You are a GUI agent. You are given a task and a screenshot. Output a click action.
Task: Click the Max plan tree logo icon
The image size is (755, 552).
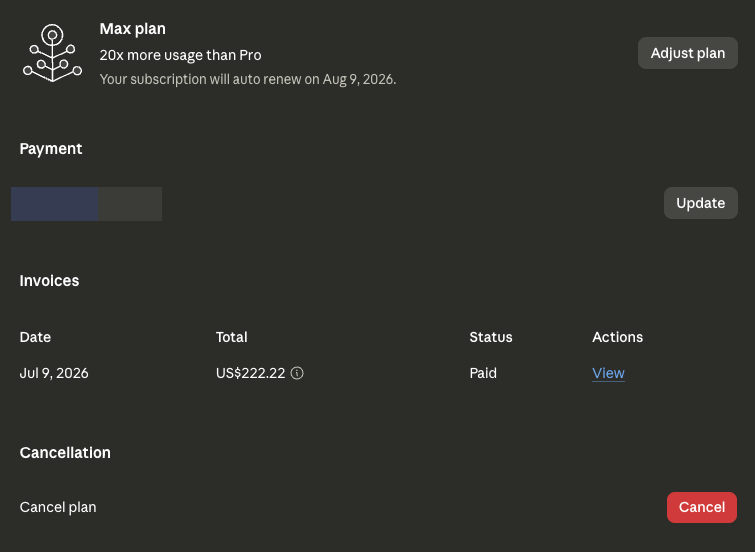pyautogui.click(x=52, y=53)
